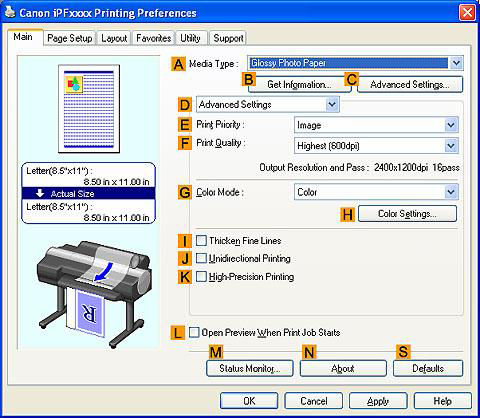Close the Printing Preferences dialog
Viewport: 480px width, 418px height.
(x=467, y=13)
